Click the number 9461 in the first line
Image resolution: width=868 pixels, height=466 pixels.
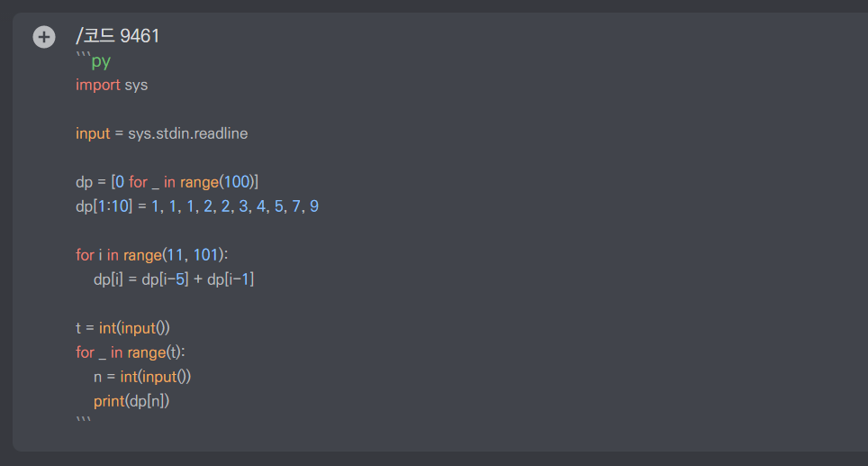(x=140, y=37)
